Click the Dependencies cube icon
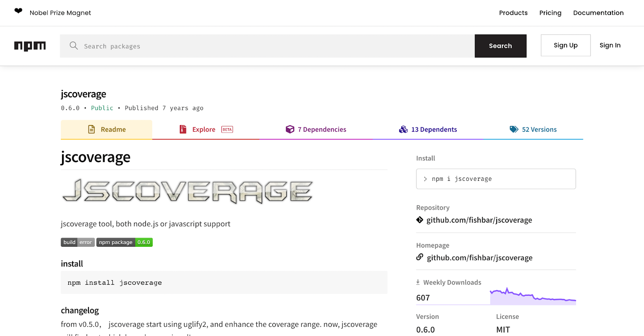The height and width of the screenshot is (336, 644). click(x=290, y=129)
